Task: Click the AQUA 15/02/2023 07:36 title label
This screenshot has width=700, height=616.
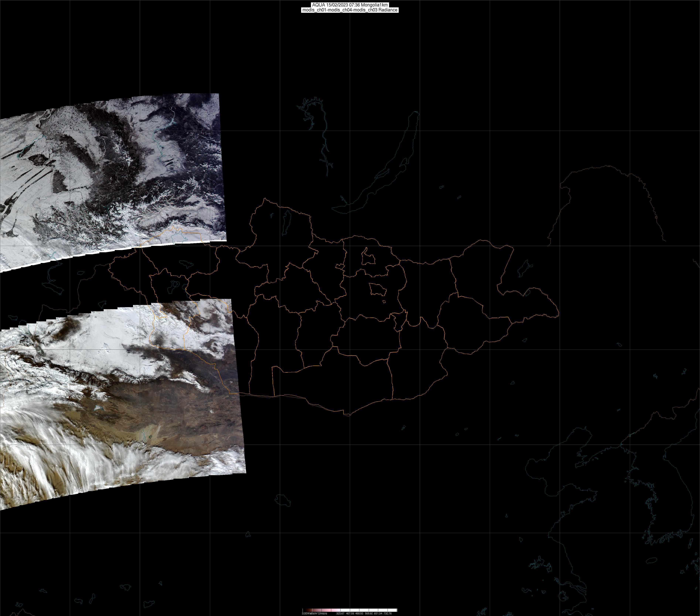Action: [x=350, y=5]
